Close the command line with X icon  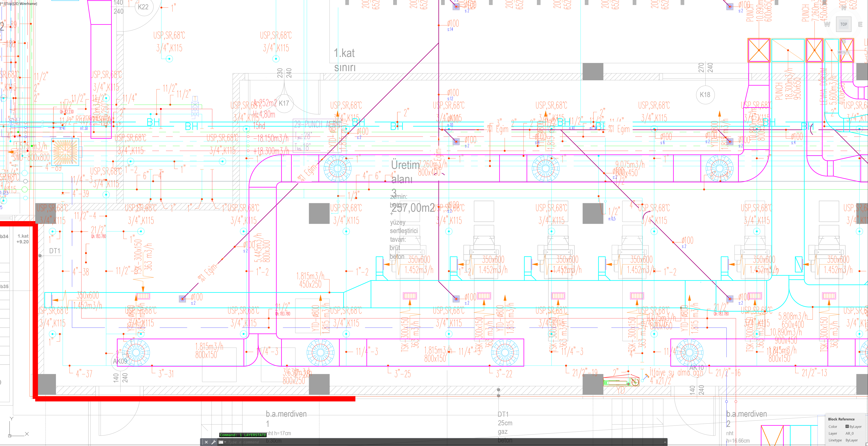206,442
